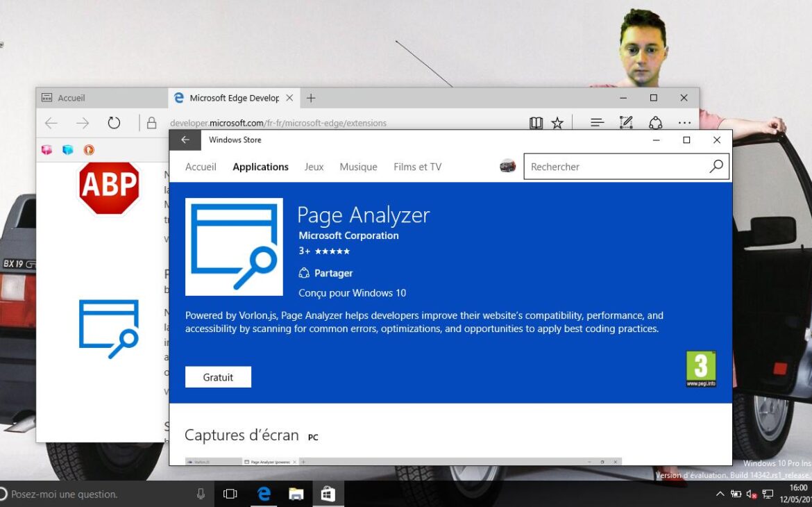Activate the Make a Web Note pen icon
This screenshot has width=812, height=507.
point(625,122)
